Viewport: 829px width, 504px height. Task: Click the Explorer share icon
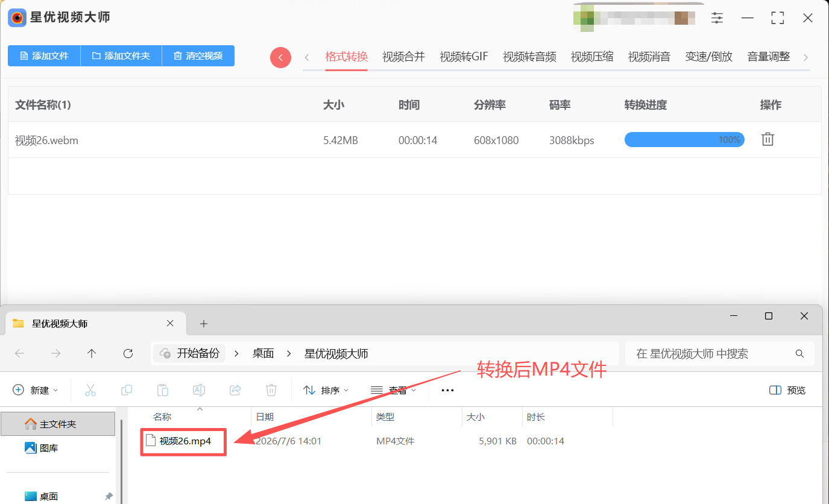point(235,390)
